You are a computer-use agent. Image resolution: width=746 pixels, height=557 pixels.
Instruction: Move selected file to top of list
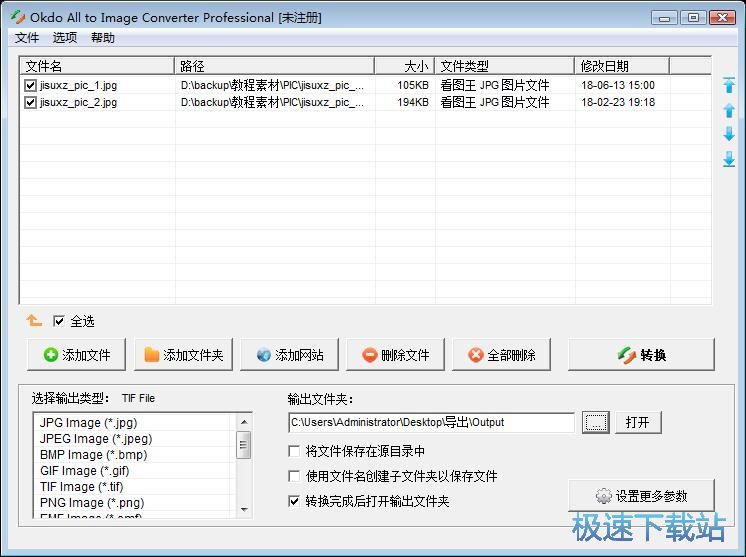pos(729,85)
